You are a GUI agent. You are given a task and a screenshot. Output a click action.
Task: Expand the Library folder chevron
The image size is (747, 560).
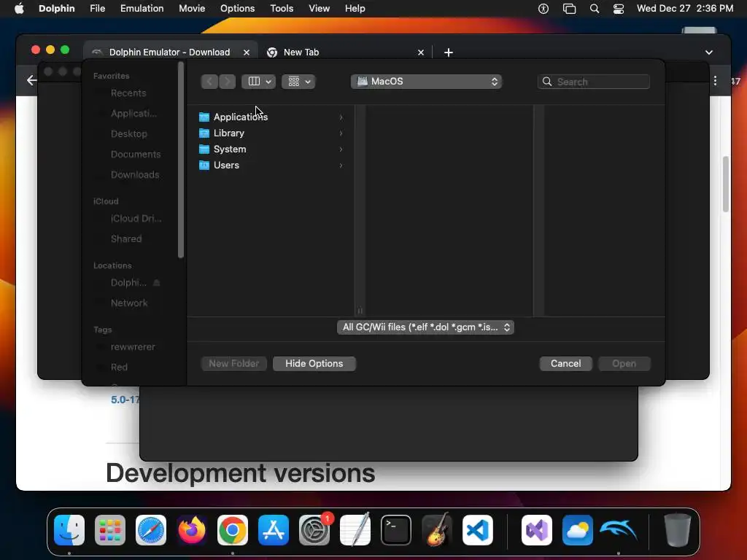tap(341, 133)
